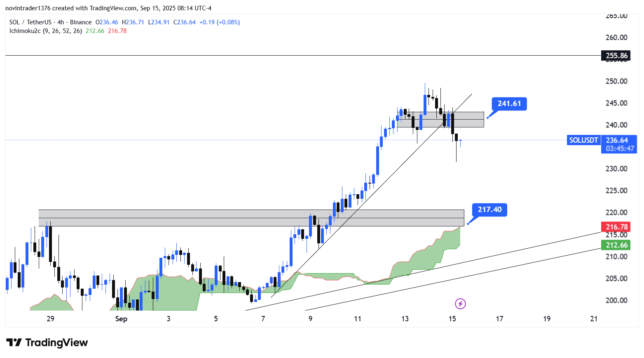Click the Sep label on the time axis
This screenshot has width=644, height=358.
pyautogui.click(x=121, y=319)
